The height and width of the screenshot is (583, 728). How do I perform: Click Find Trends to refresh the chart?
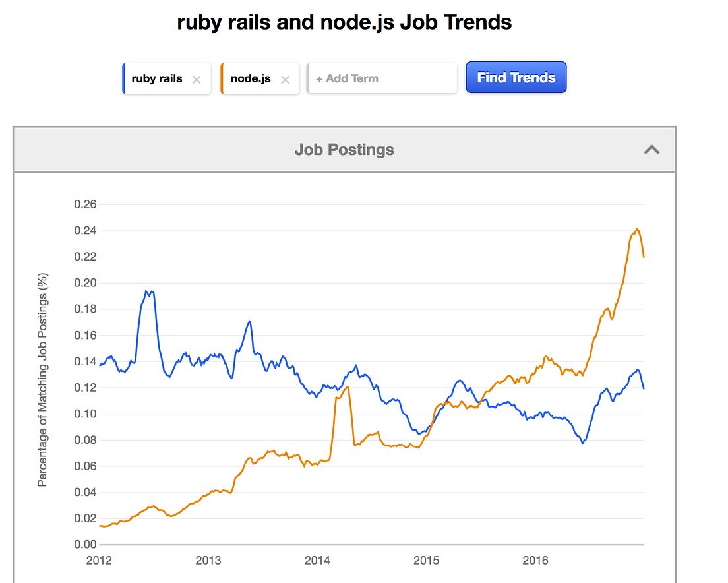pyautogui.click(x=516, y=77)
